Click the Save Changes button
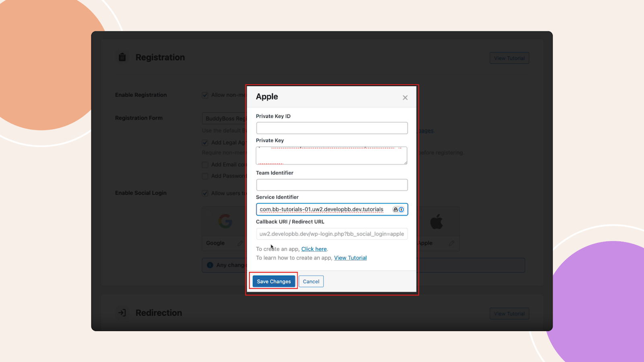The height and width of the screenshot is (362, 644). tap(274, 282)
